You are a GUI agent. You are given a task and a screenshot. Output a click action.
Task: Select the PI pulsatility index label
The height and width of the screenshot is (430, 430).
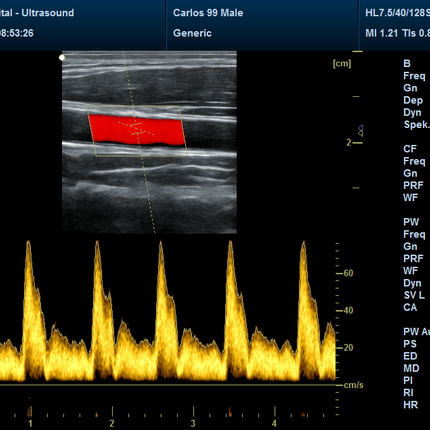click(408, 380)
